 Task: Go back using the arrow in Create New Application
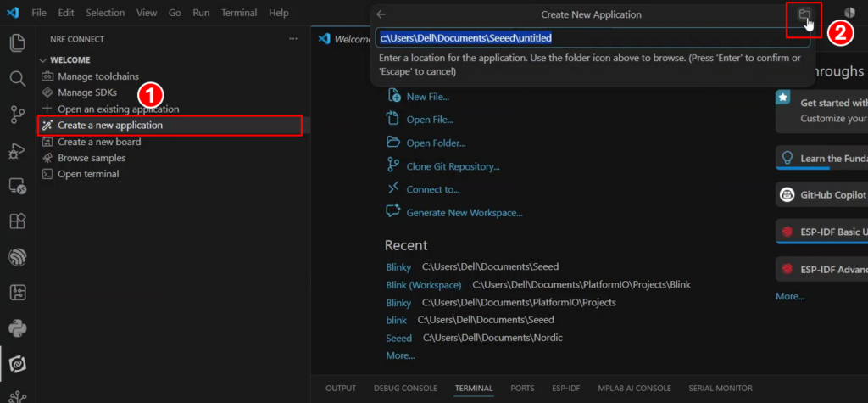381,15
